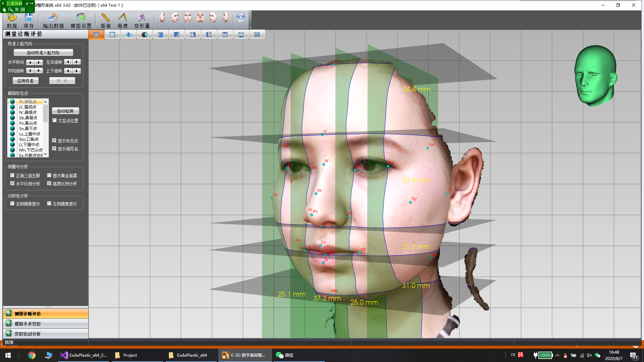Uncheck 水平比例分析 checkbox
Screen dimensions: 644x362
(12, 183)
